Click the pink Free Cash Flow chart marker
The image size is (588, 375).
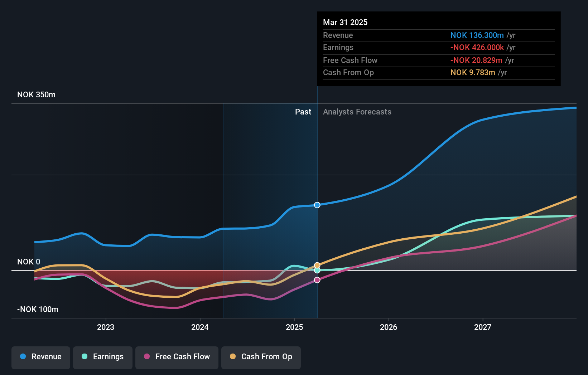pyautogui.click(x=317, y=280)
